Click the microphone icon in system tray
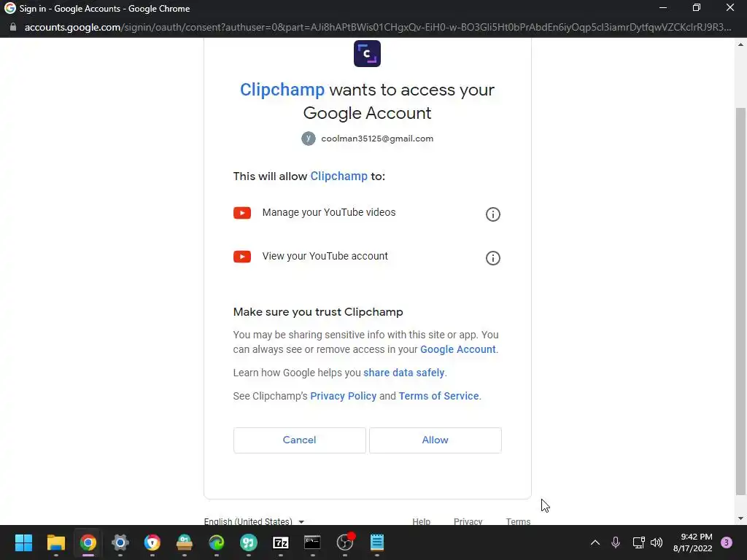 point(616,542)
